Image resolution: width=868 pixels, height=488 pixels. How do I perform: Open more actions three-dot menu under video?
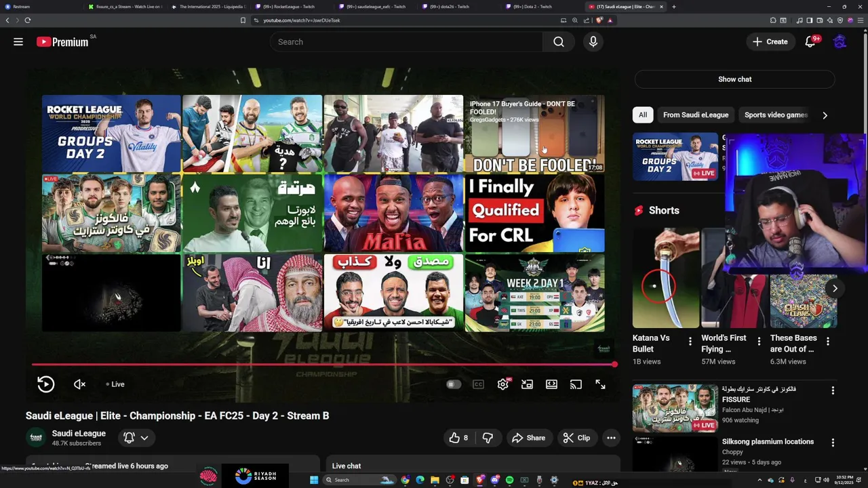click(x=611, y=438)
